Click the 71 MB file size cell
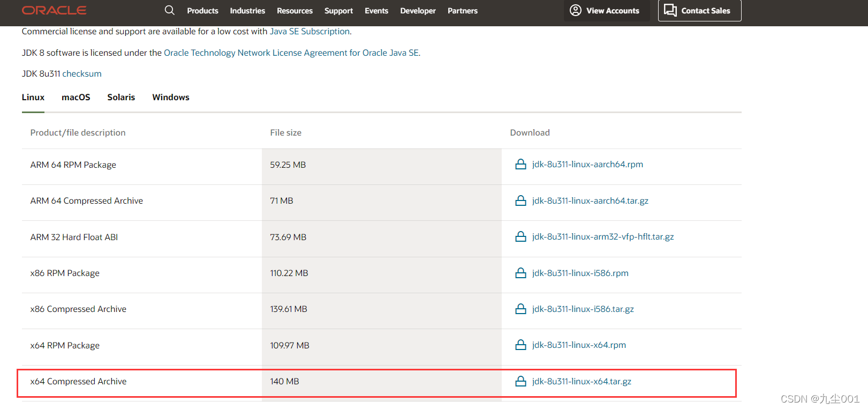 [x=382, y=203]
